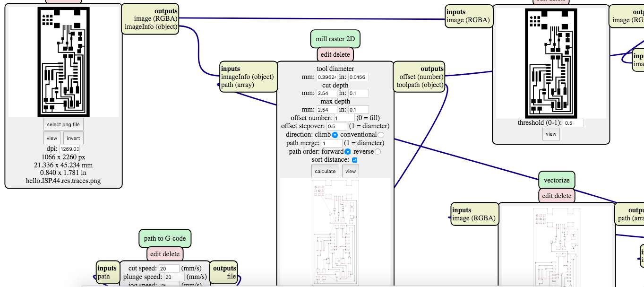Click the hello.ISP.44 traces preview image
This screenshot has height=287, width=644.
tap(64, 61)
